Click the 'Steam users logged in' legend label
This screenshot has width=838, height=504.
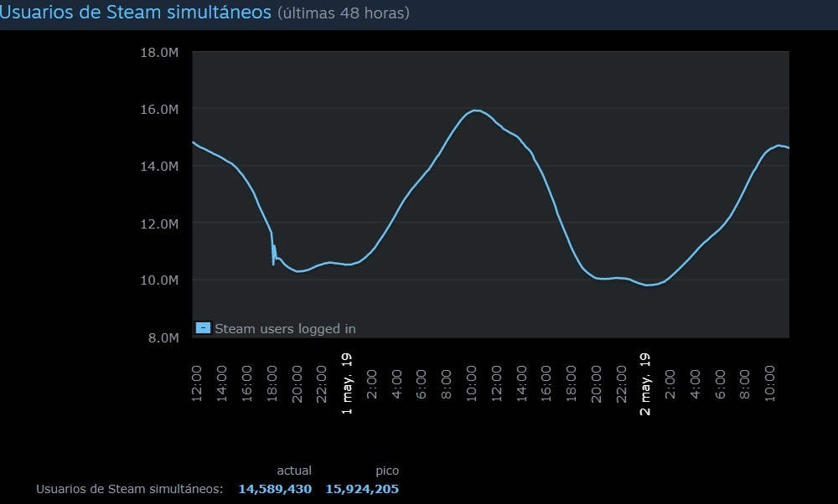[285, 329]
